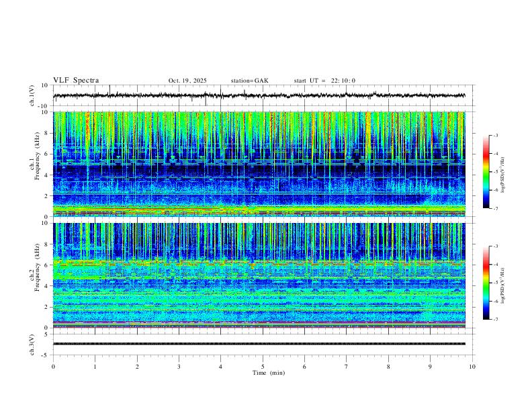Click the log(PSD) label beside ch.1 colorbar
This screenshot has width=532, height=411.
[503, 175]
